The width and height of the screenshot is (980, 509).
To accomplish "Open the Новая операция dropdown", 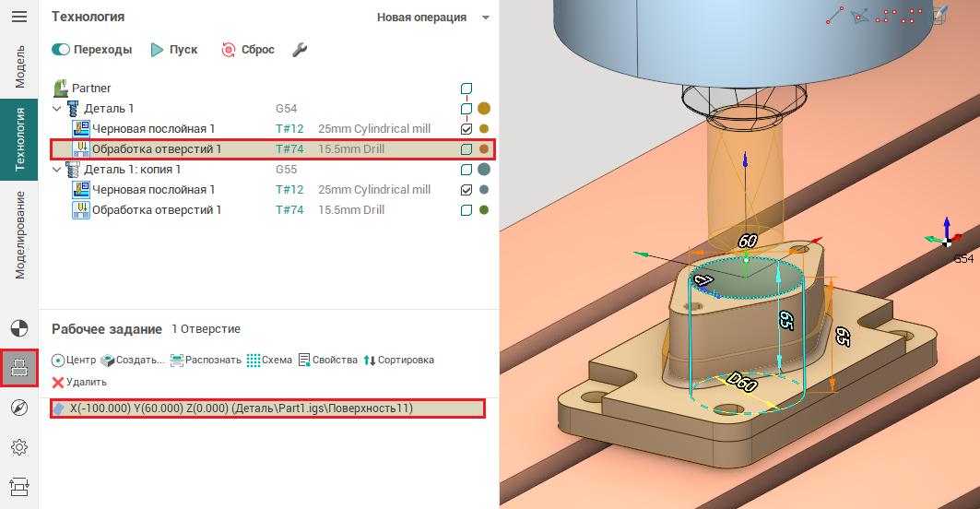I will pyautogui.click(x=432, y=18).
